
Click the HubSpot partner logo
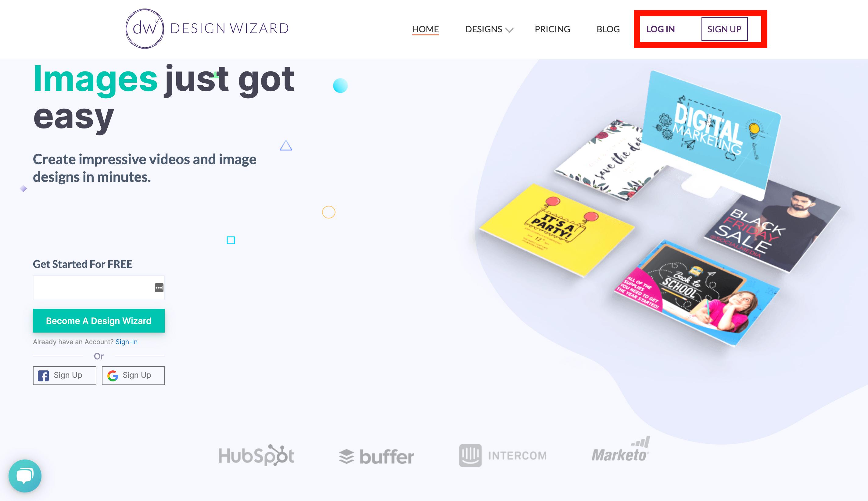coord(256,455)
